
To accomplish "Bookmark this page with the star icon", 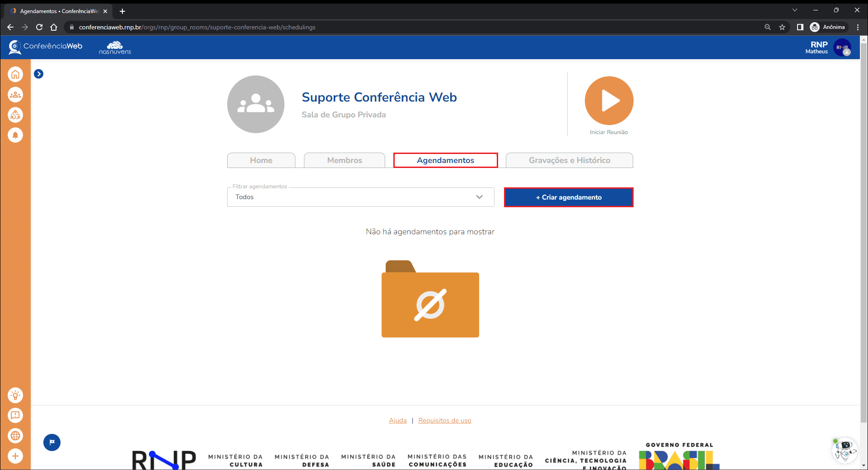I will click(782, 27).
